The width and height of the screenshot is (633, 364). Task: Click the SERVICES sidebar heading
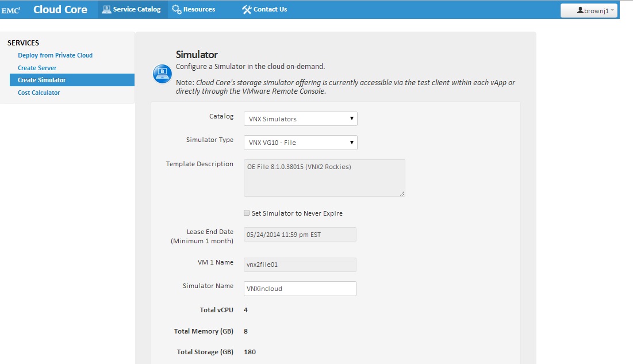click(23, 43)
